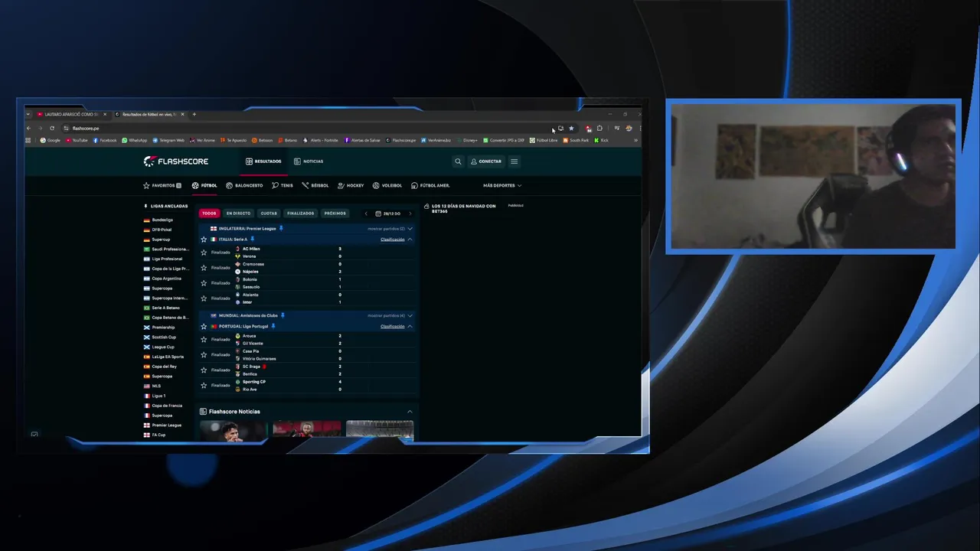Open the Favoritos section
Viewport: 980px width, 551px height.
pyautogui.click(x=162, y=185)
